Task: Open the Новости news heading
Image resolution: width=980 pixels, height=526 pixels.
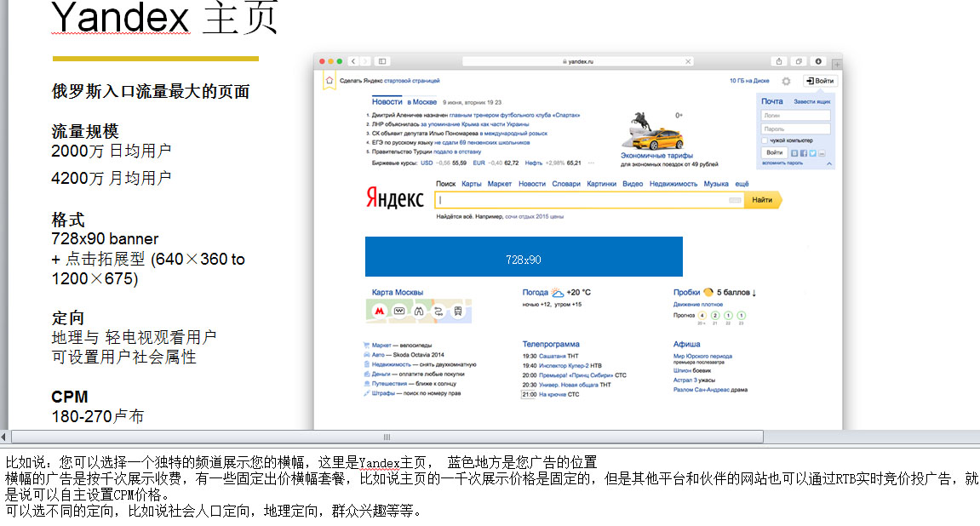Action: (x=387, y=102)
